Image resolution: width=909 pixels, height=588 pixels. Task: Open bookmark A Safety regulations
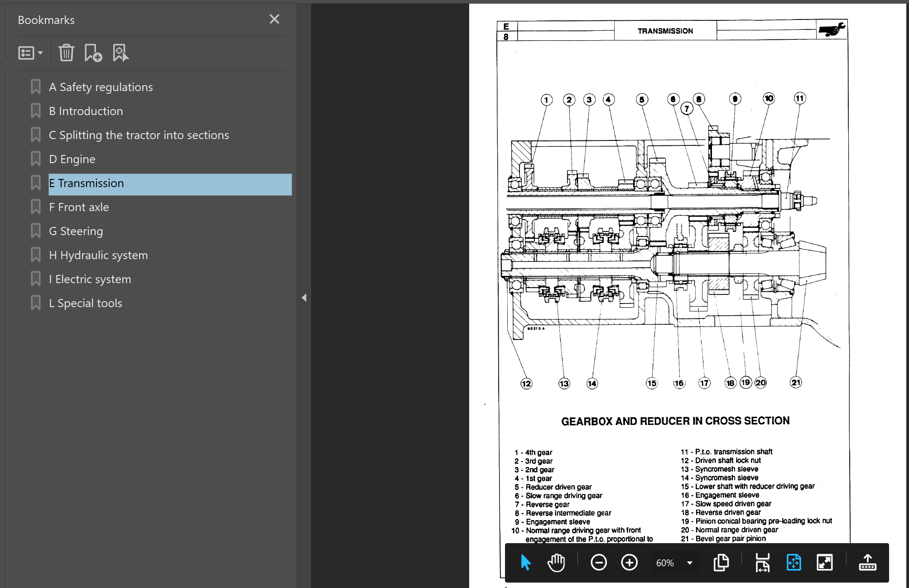point(101,87)
